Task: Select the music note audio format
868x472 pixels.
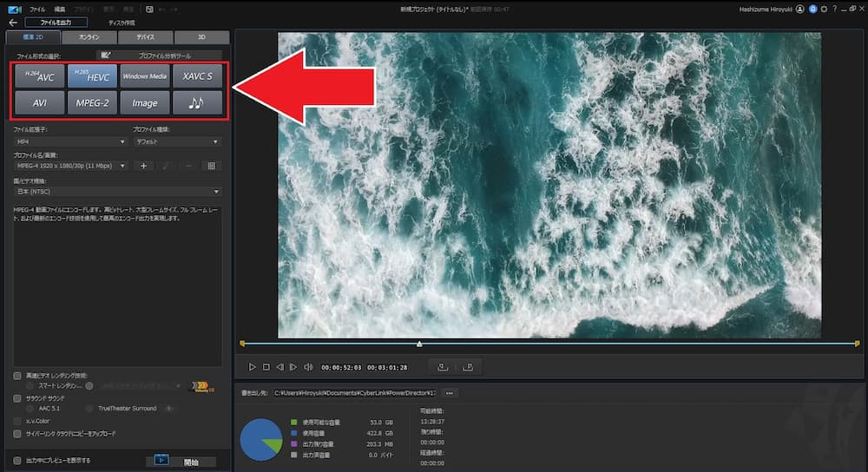Action: [x=197, y=102]
